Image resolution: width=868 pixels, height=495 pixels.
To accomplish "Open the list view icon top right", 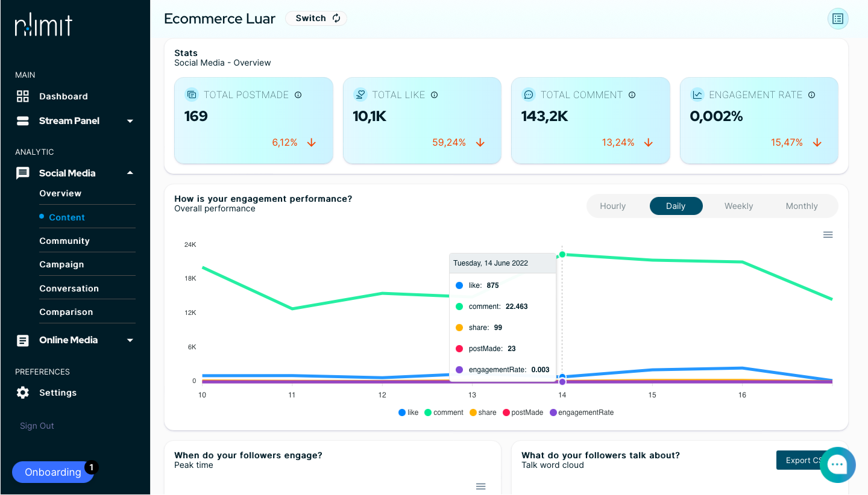I will tap(838, 19).
